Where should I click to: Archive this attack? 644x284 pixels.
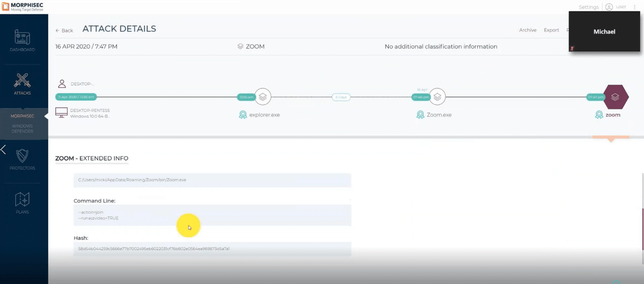tap(528, 30)
